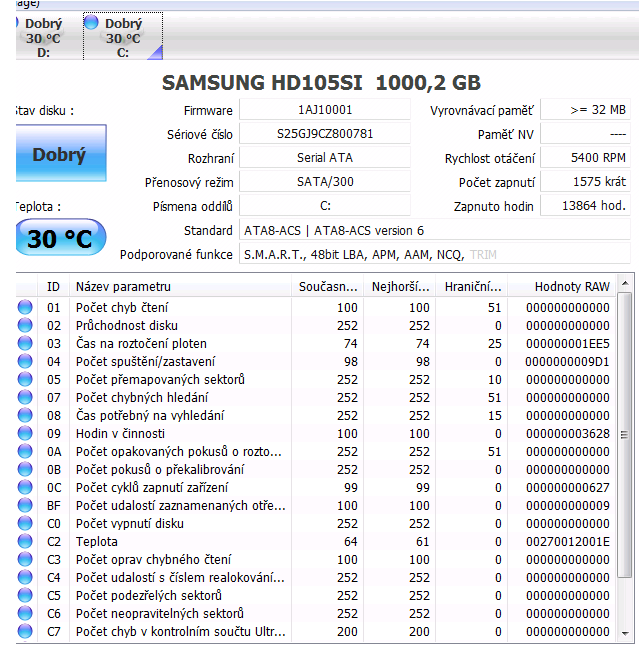642x645 pixels.
Task: Click the Přenosový režim field SATA/300
Action: pos(325,181)
